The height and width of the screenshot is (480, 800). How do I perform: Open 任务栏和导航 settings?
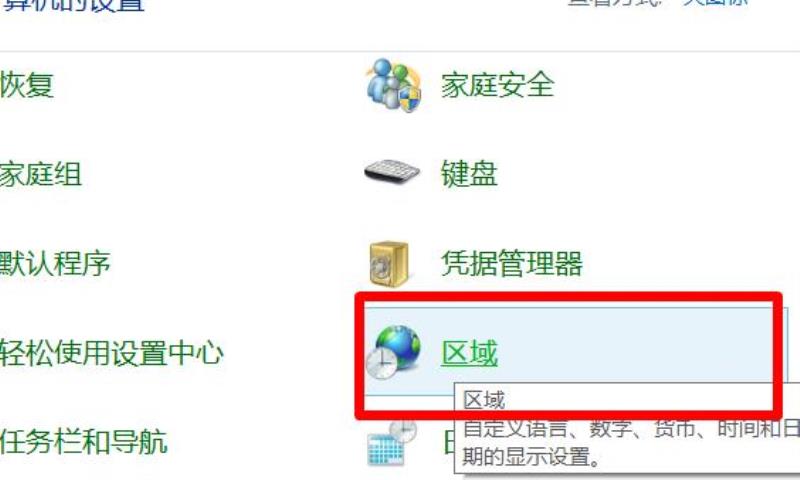coord(84,442)
